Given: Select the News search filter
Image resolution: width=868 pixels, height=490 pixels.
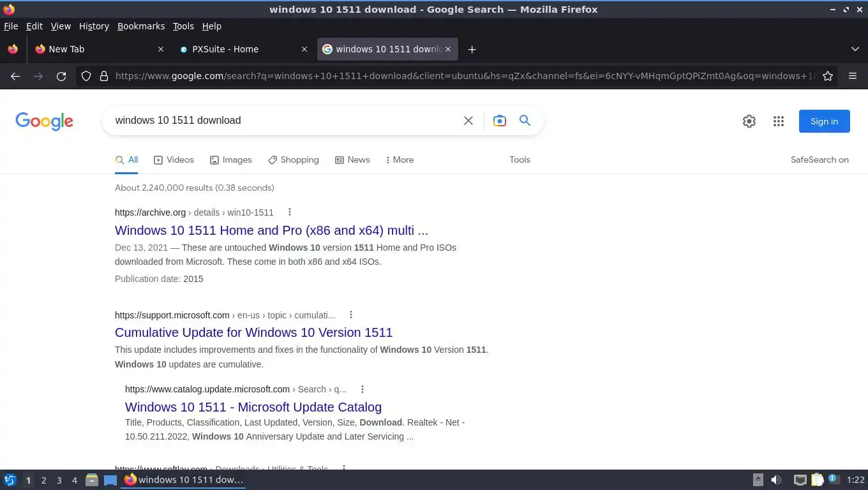Looking at the screenshot, I should coord(352,160).
